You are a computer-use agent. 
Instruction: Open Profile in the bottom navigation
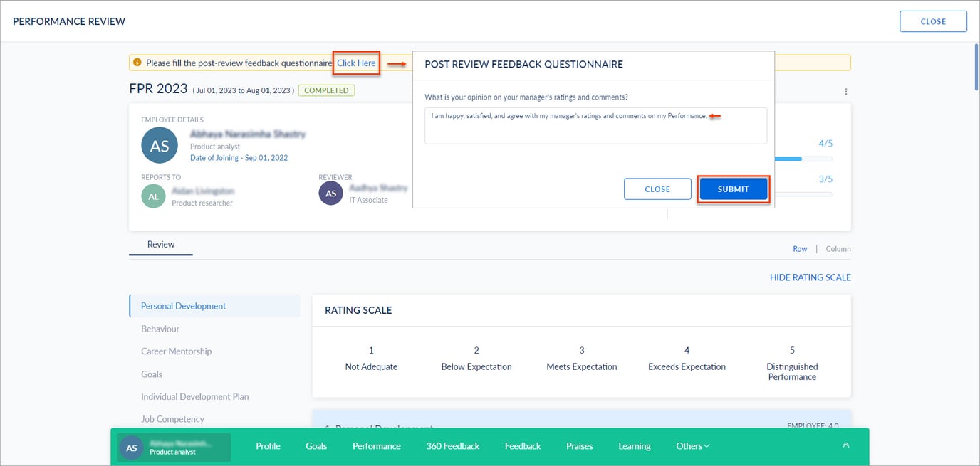[x=268, y=446]
